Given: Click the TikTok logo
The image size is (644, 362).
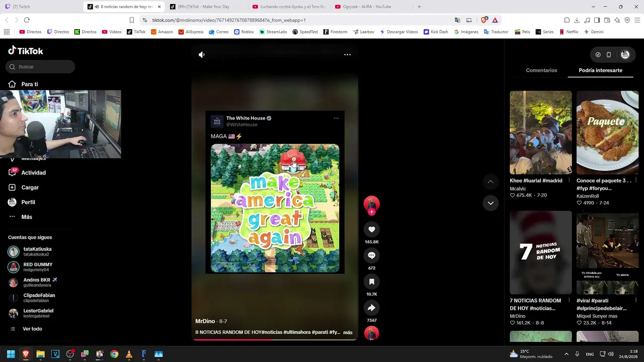Looking at the screenshot, I should click(26, 51).
